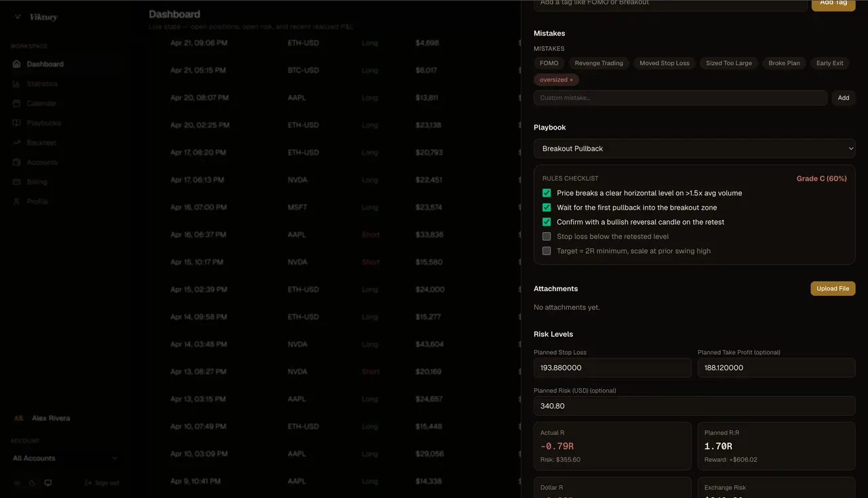The height and width of the screenshot is (498, 868).
Task: Focus the Custom mistake input field
Action: 681,98
